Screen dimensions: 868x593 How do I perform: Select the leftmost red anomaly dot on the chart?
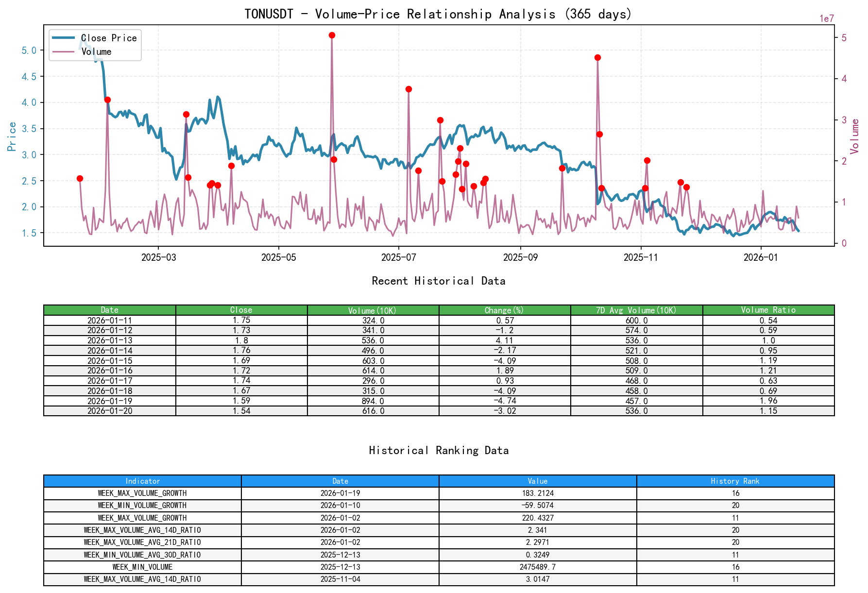tap(79, 178)
